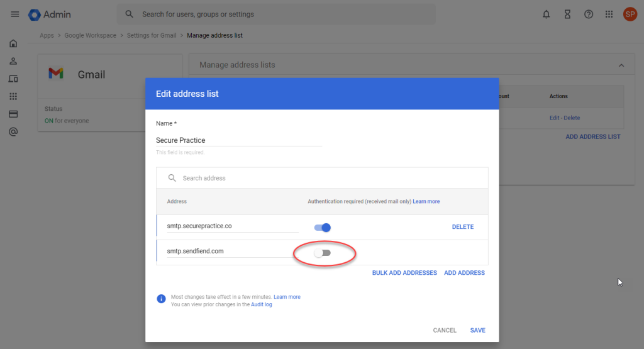The image size is (644, 349).
Task: Navigate to Settings for Gmail breadcrumb
Action: [152, 35]
